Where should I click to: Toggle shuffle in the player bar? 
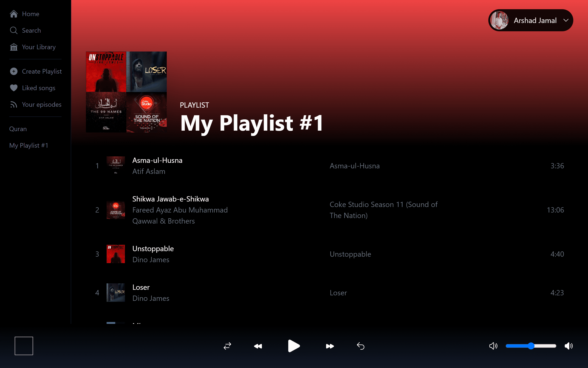pos(227,346)
